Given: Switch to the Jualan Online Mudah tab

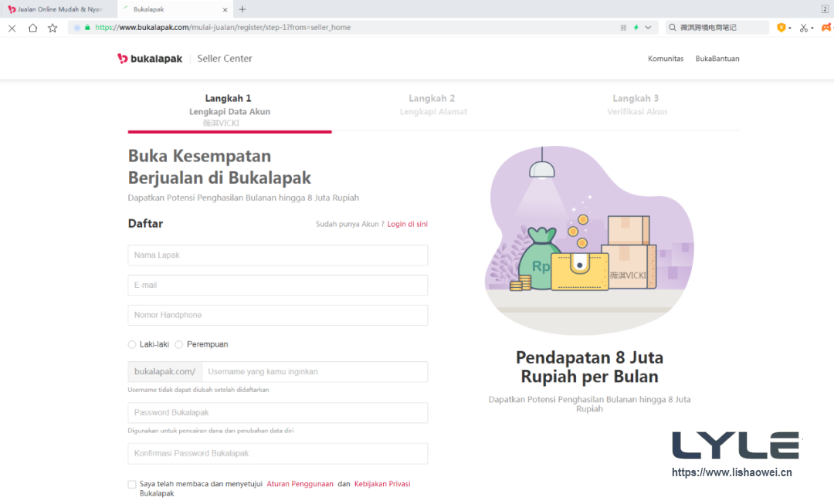Looking at the screenshot, I should click(58, 9).
